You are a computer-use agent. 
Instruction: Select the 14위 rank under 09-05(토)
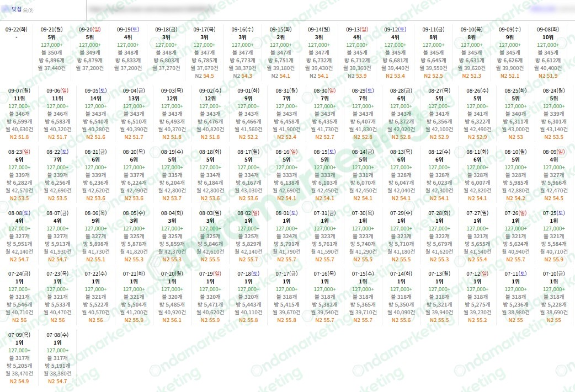(x=95, y=98)
